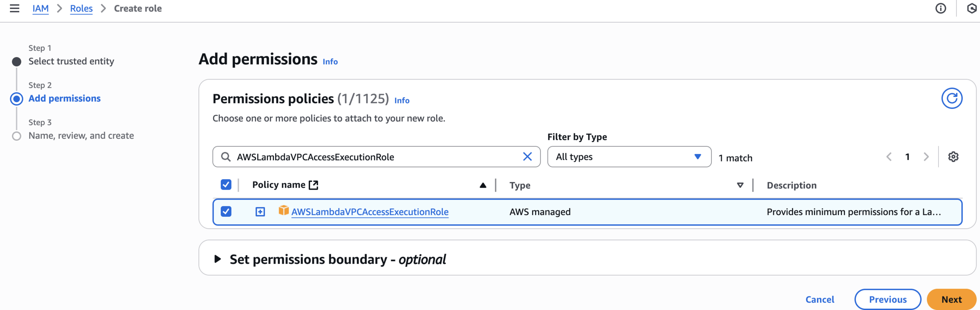Open Info link beside Add permissions heading
The image size is (980, 310).
click(330, 62)
